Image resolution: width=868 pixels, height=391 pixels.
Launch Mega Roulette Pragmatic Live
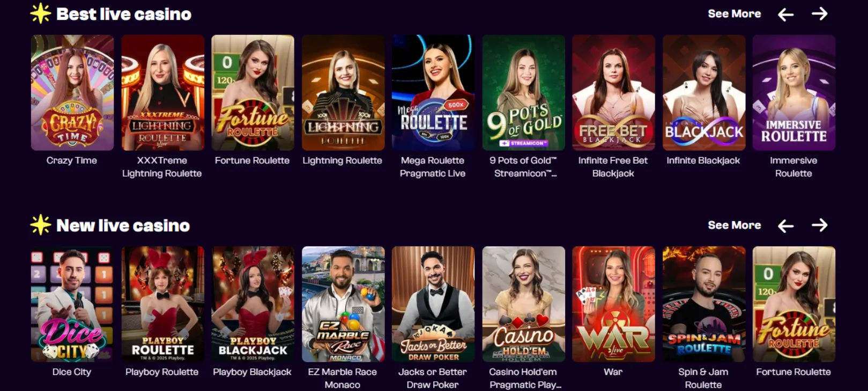pyautogui.click(x=433, y=93)
